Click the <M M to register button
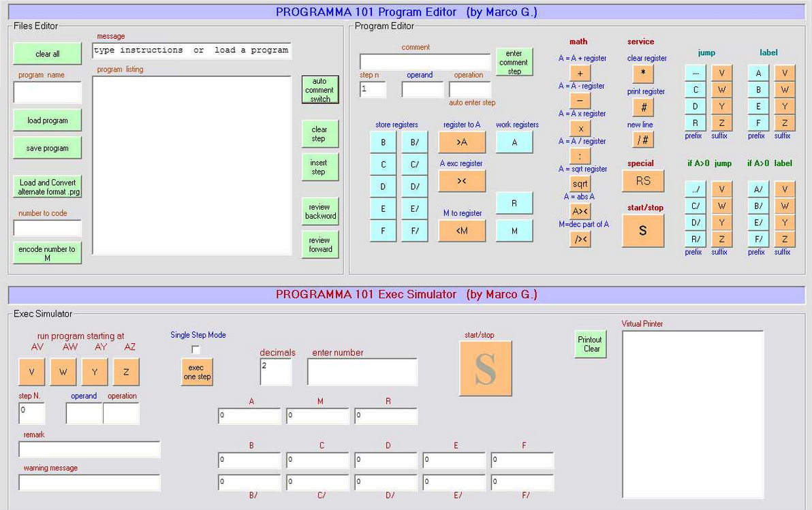Screen dimensions: 812x510 click(461, 231)
